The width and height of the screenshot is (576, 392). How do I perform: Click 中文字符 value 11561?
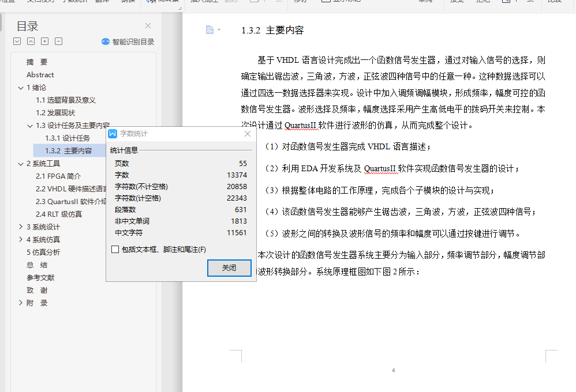click(237, 233)
